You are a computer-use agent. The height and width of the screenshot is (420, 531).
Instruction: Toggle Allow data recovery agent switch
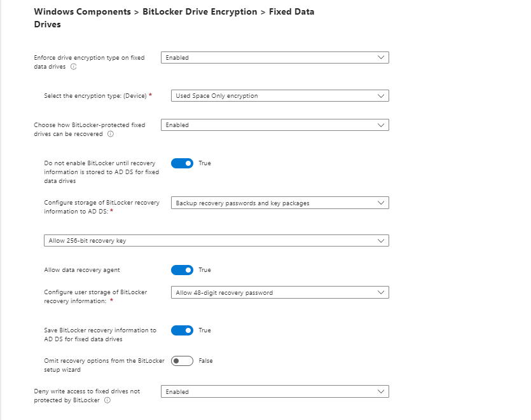click(x=182, y=270)
